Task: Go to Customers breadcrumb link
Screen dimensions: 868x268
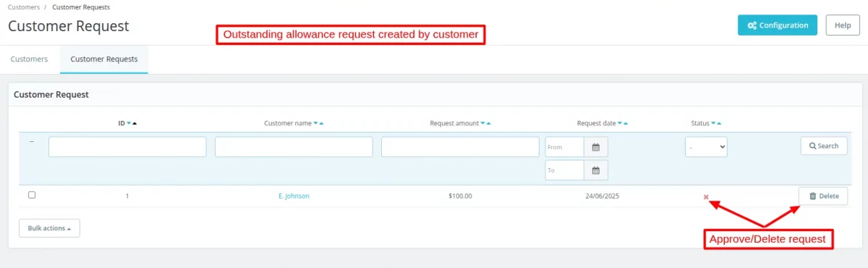Action: click(x=24, y=7)
